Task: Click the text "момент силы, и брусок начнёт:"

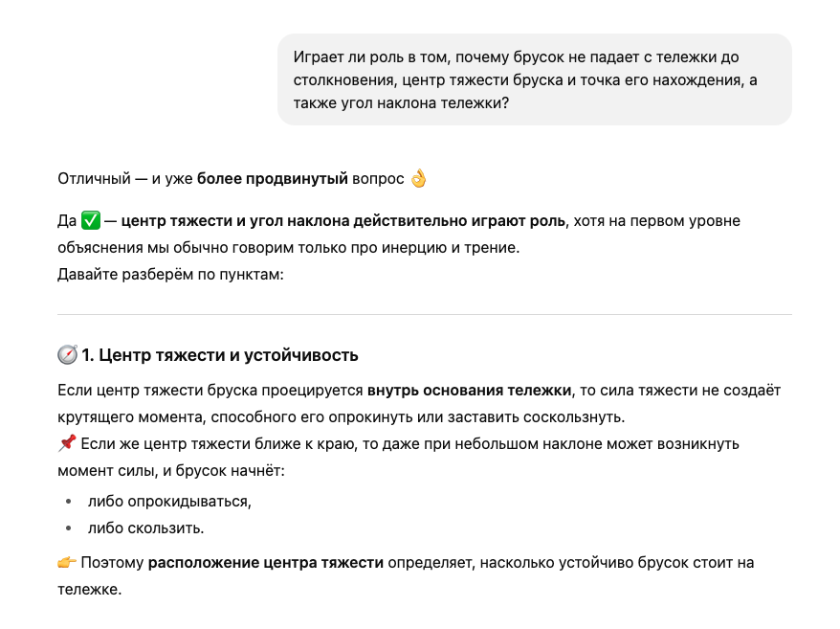Action: (171, 472)
